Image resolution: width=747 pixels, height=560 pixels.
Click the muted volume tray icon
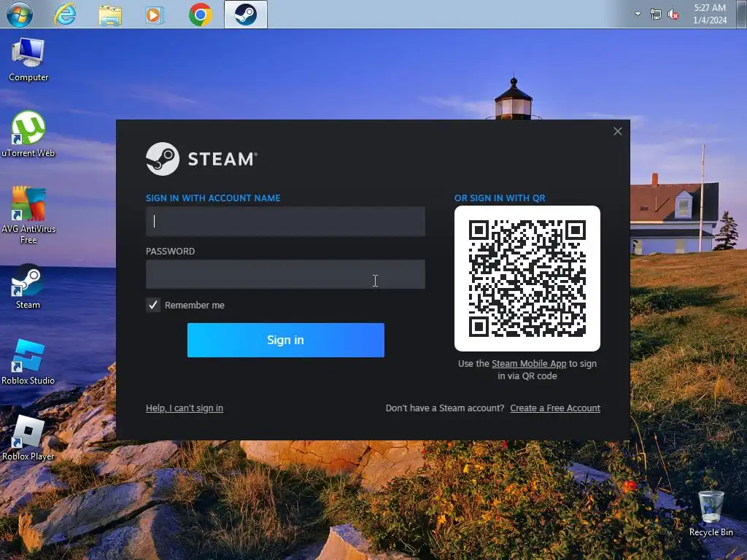pos(673,15)
